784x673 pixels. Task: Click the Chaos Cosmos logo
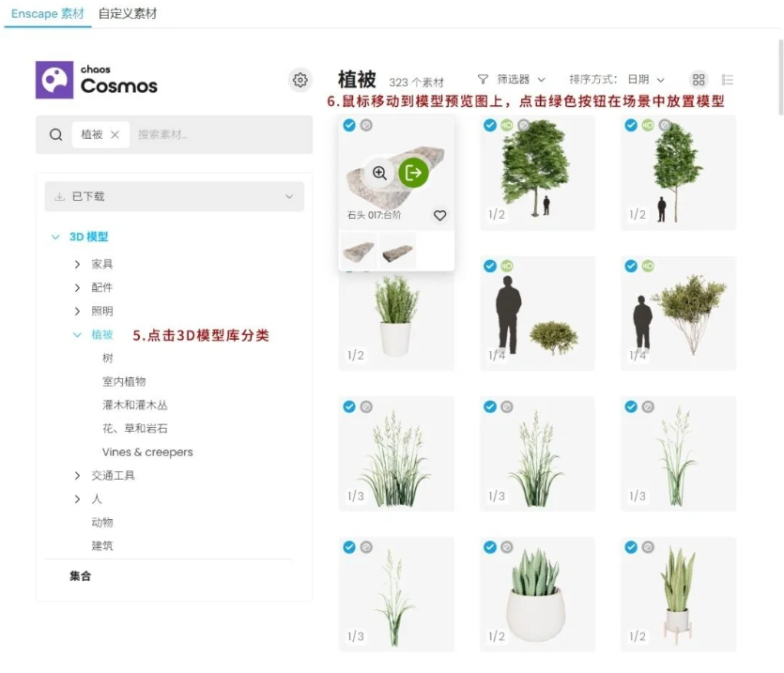97,80
